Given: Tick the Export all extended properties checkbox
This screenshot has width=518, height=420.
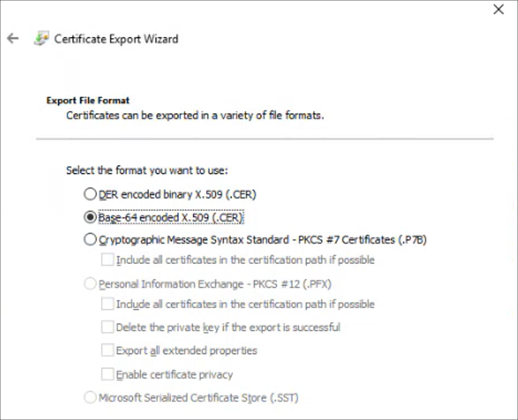Looking at the screenshot, I should (107, 351).
